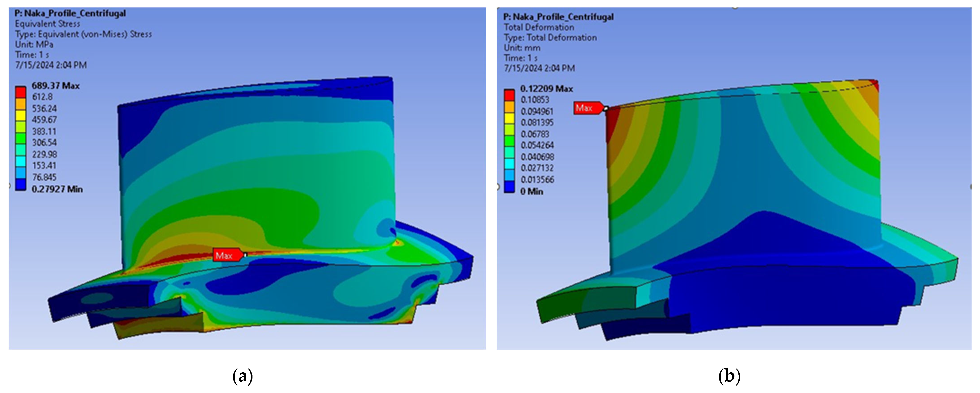Click the 0.27927 Min legend value
Viewport: 980px width, 393px height.
(57, 189)
